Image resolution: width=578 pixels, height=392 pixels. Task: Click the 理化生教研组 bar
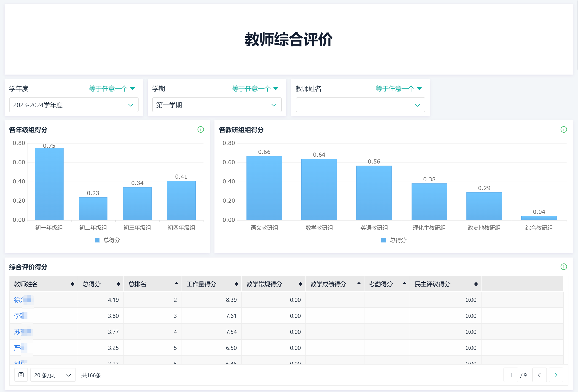click(429, 202)
